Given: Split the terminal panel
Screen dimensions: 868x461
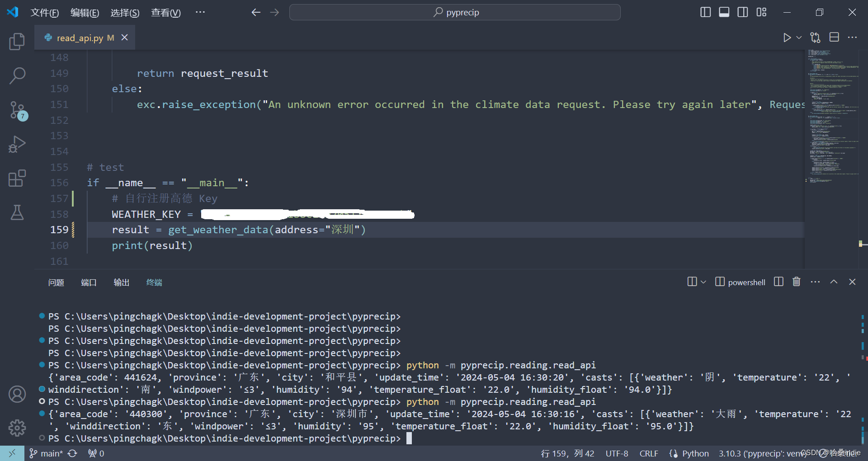Looking at the screenshot, I should click(x=778, y=282).
